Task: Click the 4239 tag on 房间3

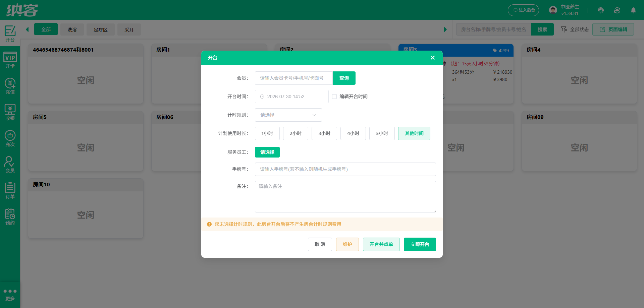Action: [x=501, y=51]
